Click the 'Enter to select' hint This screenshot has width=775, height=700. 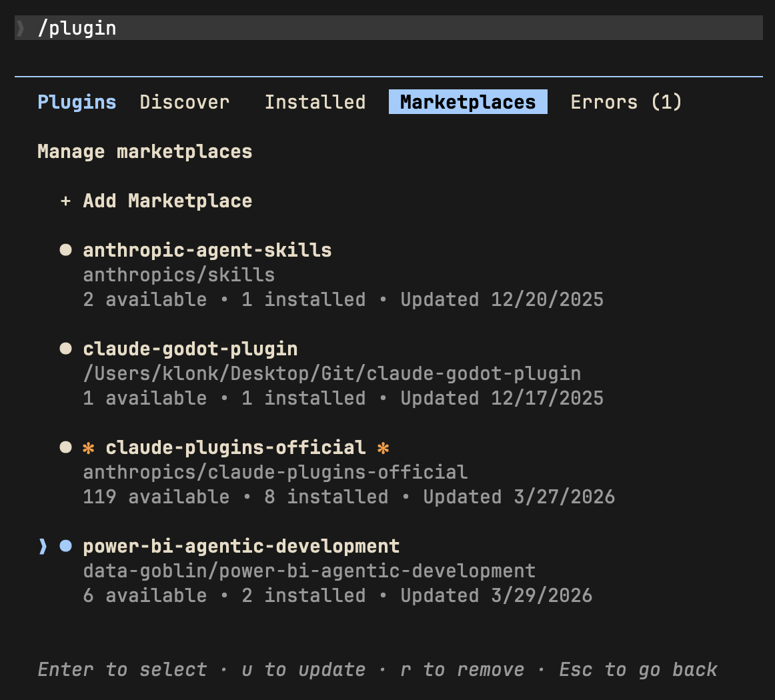[x=122, y=670]
